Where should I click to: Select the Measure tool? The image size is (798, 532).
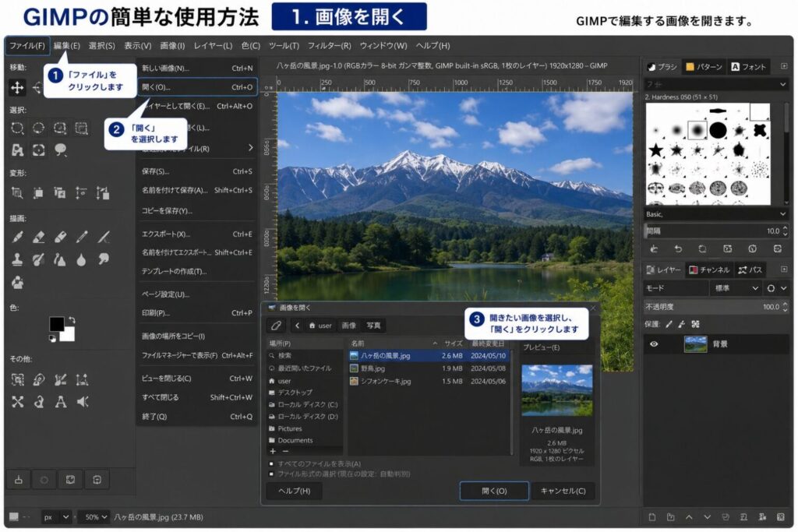(82, 380)
